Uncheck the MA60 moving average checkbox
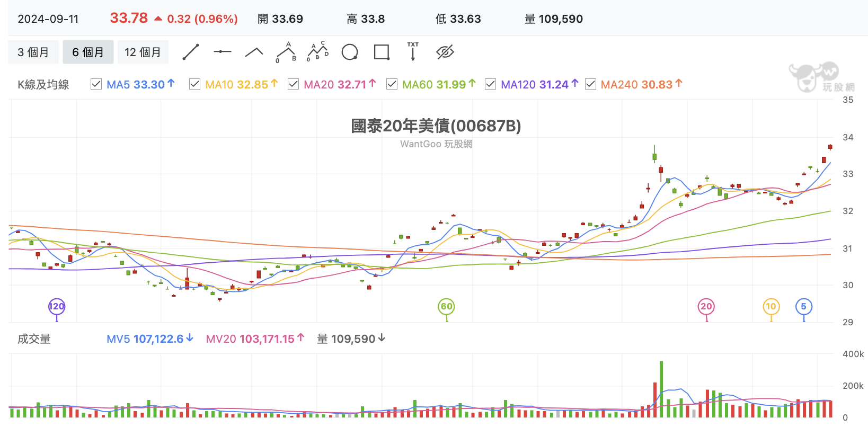868x427 pixels. click(392, 84)
